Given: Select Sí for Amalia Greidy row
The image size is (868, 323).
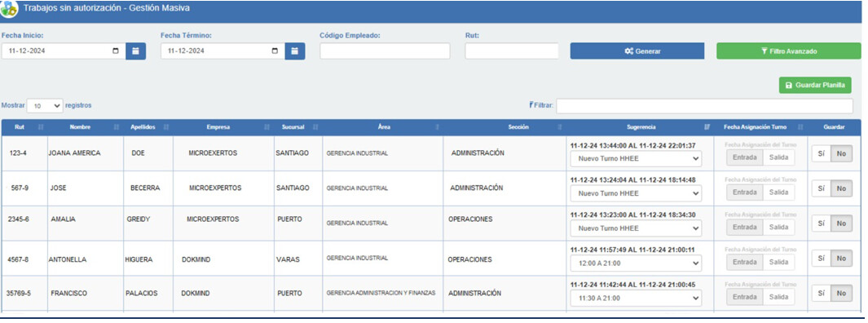Looking at the screenshot, I should 822,223.
